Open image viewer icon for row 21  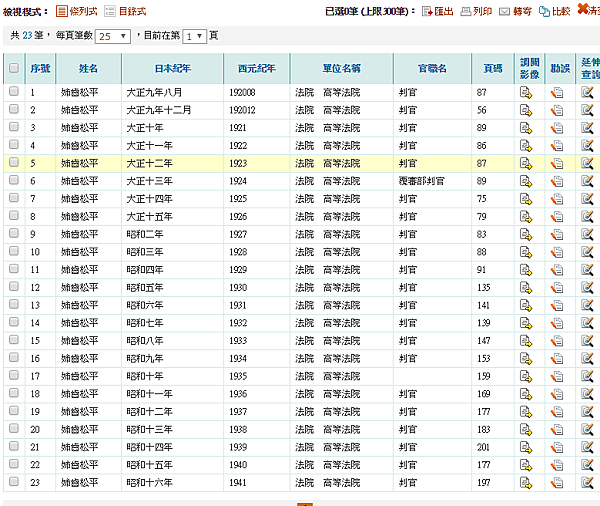[x=526, y=447]
